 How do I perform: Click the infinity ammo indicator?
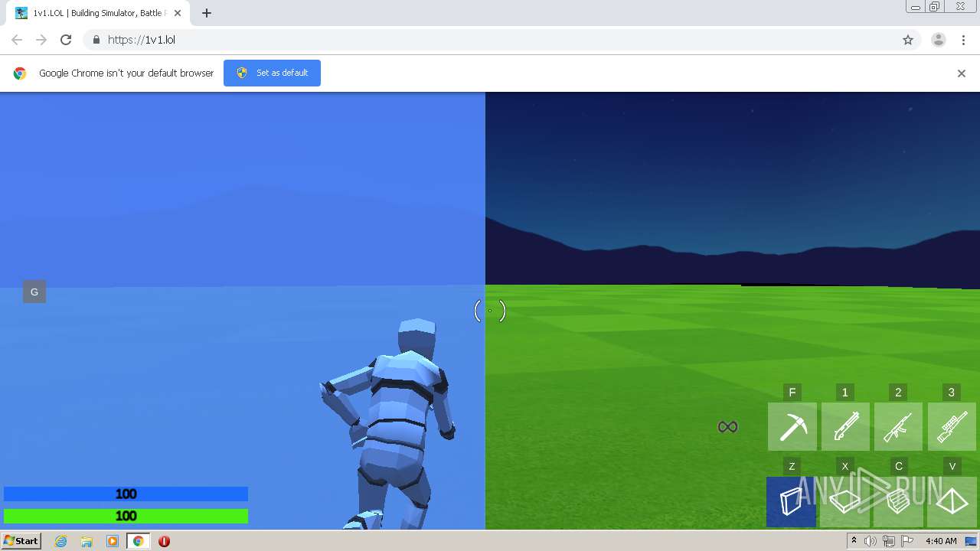pyautogui.click(x=727, y=427)
